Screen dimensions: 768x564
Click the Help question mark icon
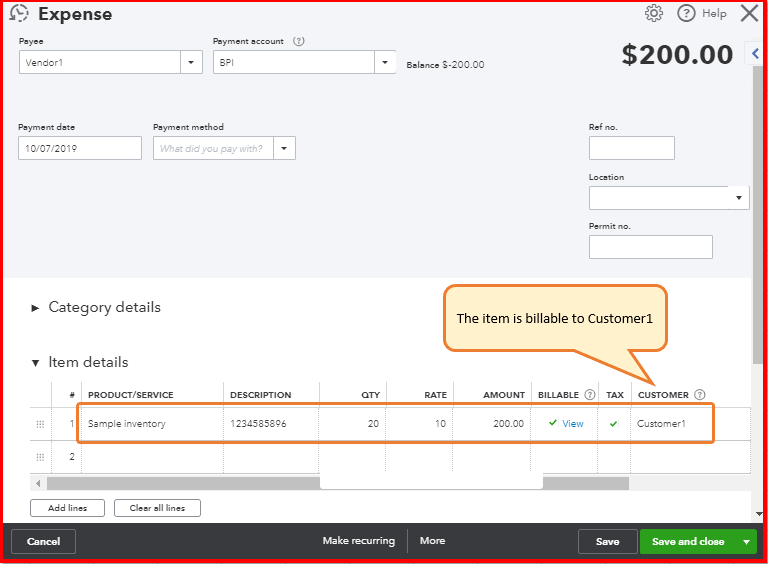[686, 13]
